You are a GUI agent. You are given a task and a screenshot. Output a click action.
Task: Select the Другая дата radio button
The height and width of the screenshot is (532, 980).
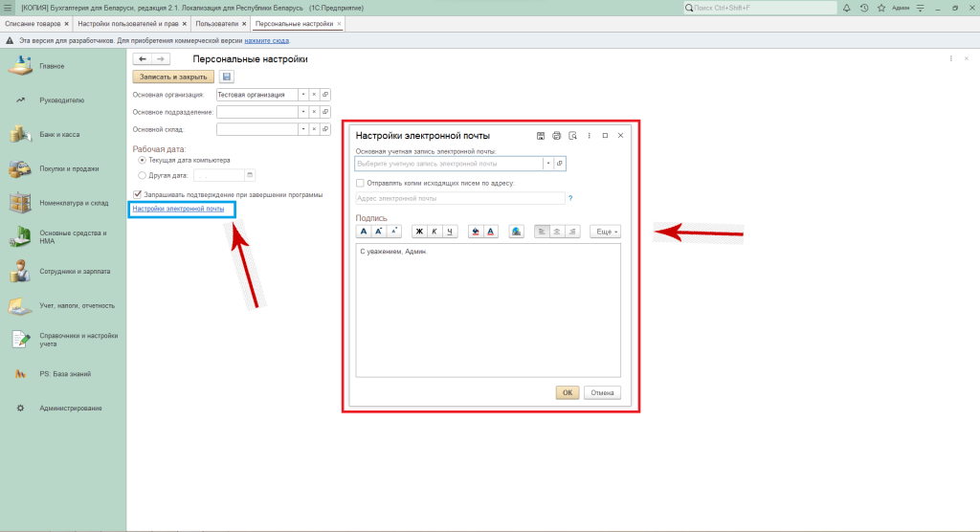[x=143, y=175]
